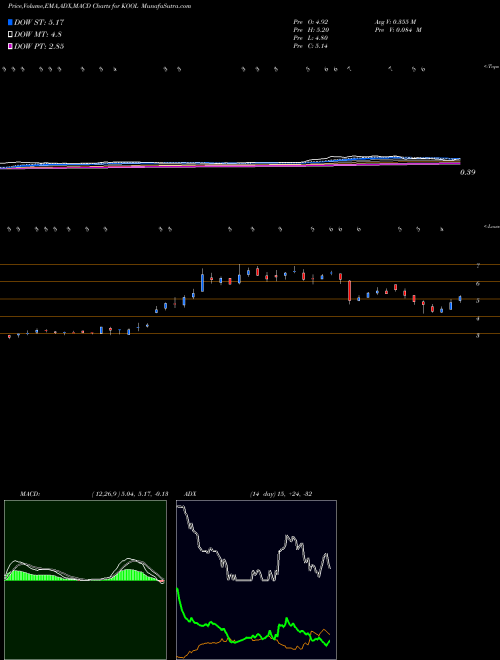This screenshot has width=500, height=660.
Task: Click the 'Pre H: 5.20' high value
Action: tap(311, 30)
